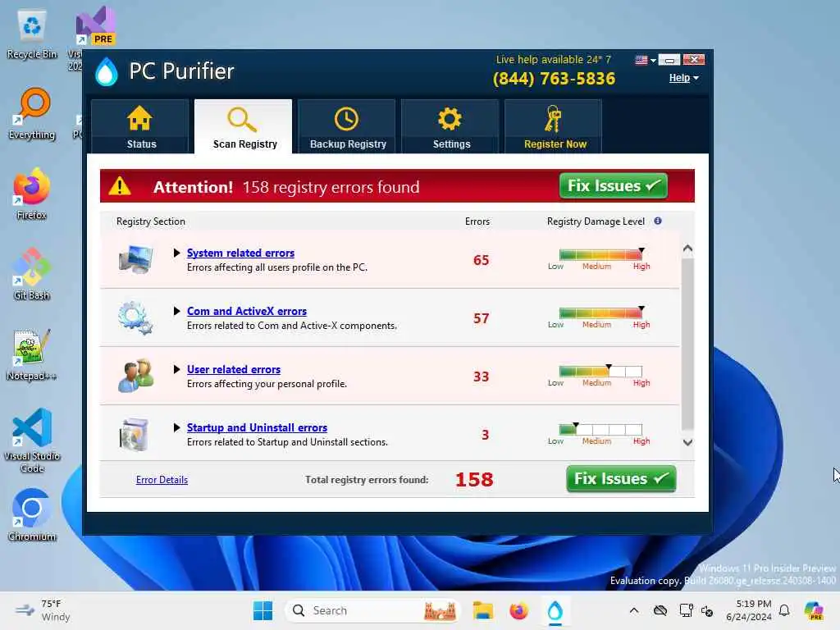Click the Registry Section column header
The width and height of the screenshot is (840, 630).
point(151,221)
